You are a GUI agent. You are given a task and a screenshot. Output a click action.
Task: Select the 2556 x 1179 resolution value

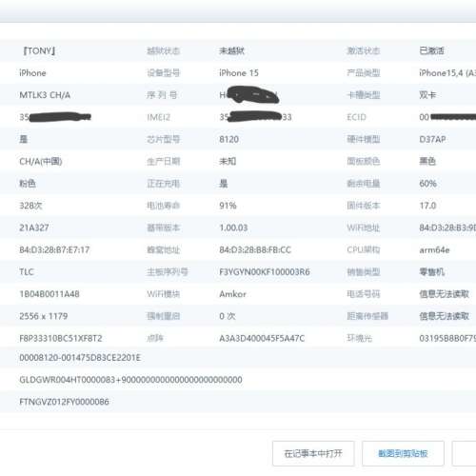tap(44, 316)
